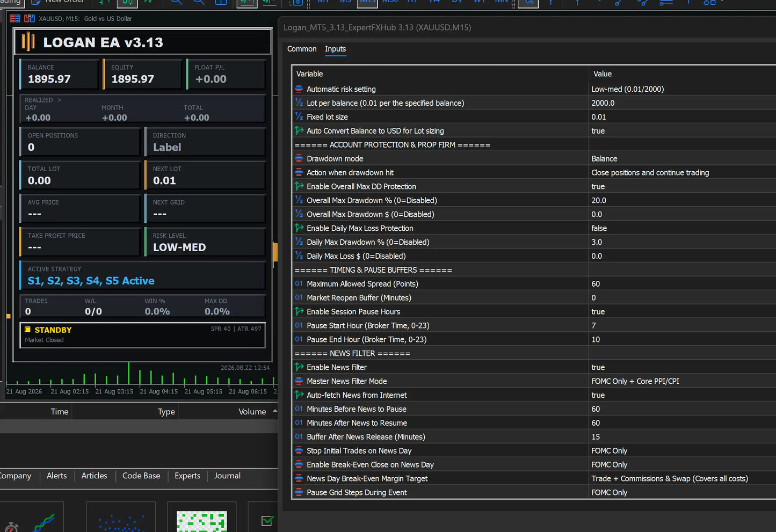The width and height of the screenshot is (776, 532).
Task: Click the fraction icon beside Overall Max Drawdown $
Action: [x=299, y=214]
